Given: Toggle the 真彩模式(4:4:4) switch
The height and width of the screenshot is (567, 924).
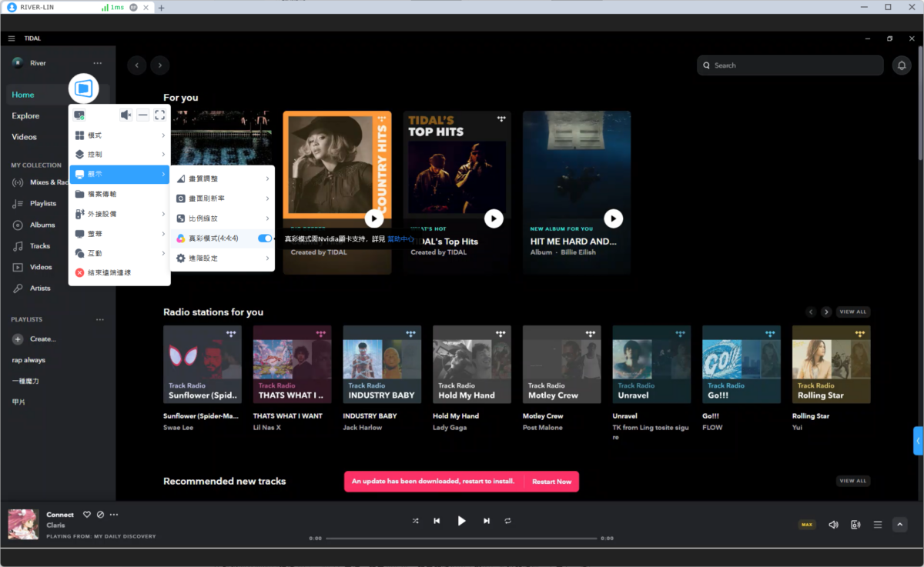Looking at the screenshot, I should [x=265, y=238].
